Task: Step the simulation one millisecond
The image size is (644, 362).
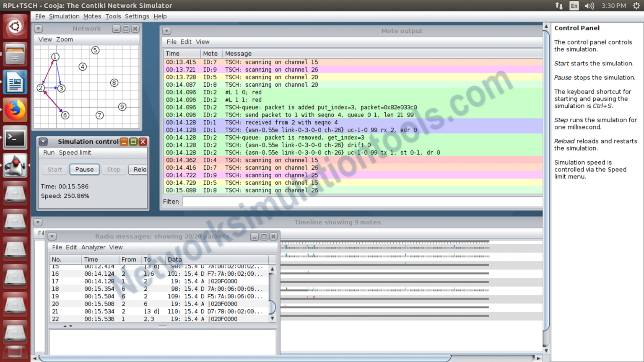Action: [x=113, y=169]
